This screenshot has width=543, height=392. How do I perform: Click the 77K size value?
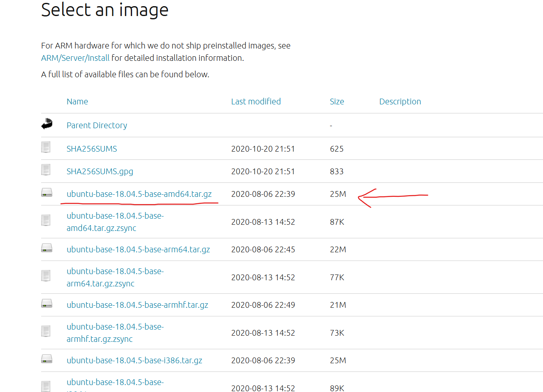[x=337, y=277]
